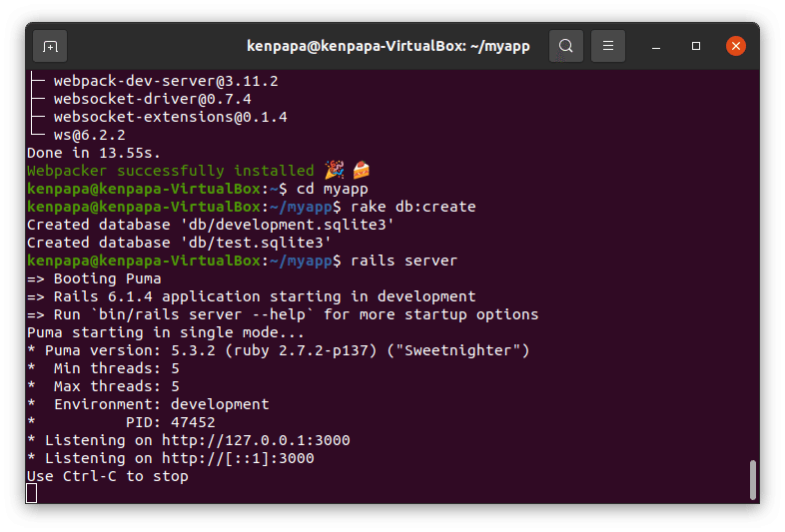Open a new terminal tab

(x=50, y=46)
